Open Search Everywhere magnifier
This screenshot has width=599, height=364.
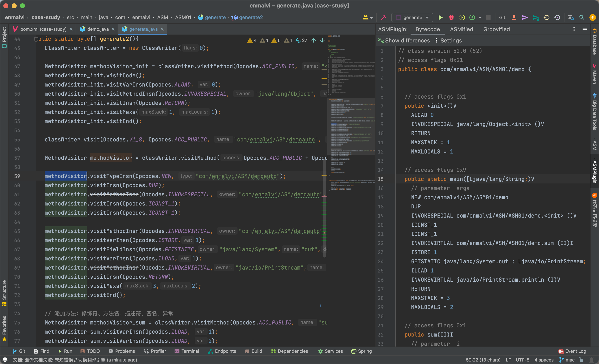coord(582,17)
